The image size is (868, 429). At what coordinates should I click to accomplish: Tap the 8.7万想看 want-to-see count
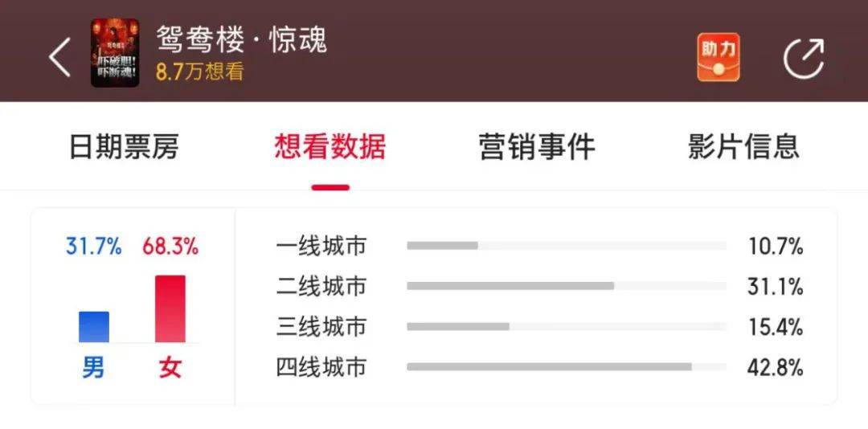coord(199,72)
